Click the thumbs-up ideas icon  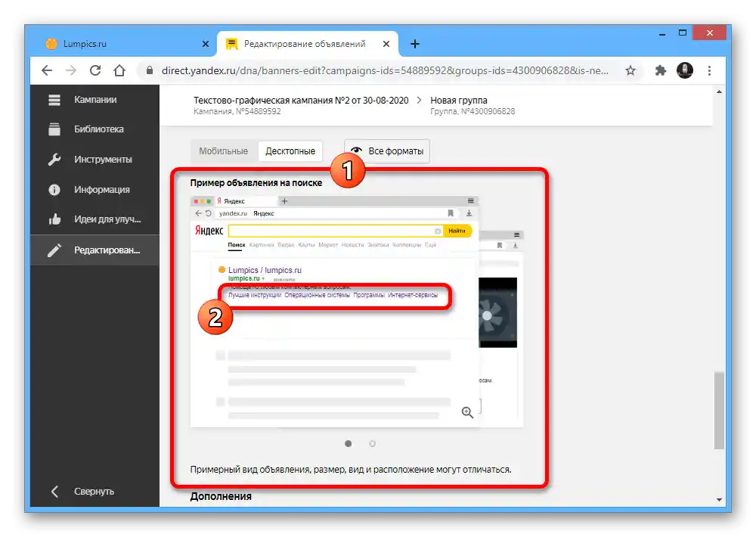(54, 219)
